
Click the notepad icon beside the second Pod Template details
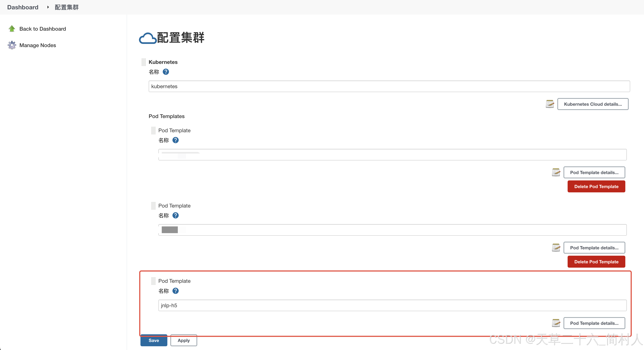point(556,247)
